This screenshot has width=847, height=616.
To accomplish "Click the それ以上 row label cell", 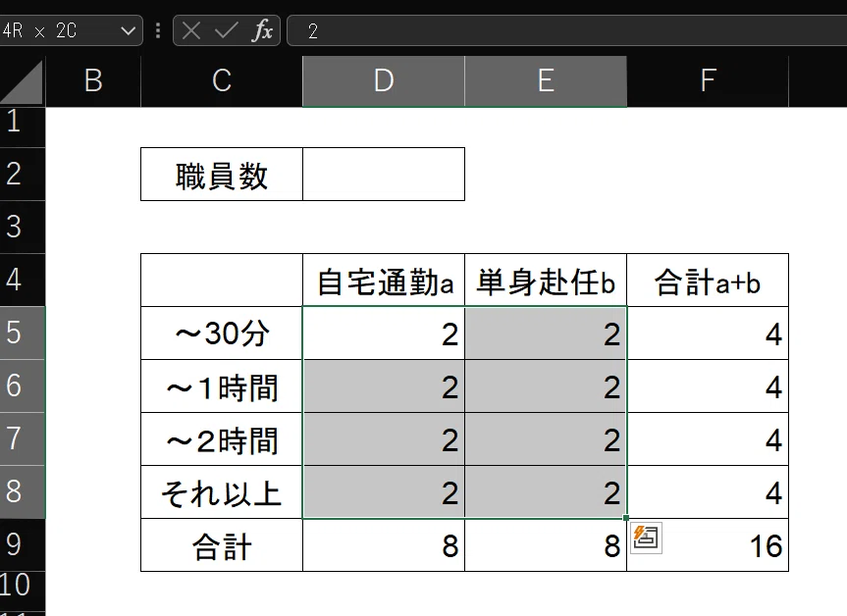I will pos(222,491).
